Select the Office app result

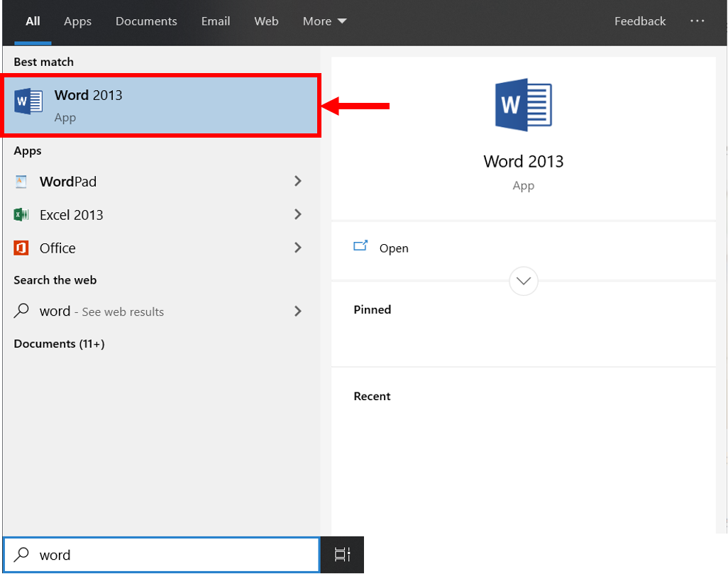tap(160, 248)
